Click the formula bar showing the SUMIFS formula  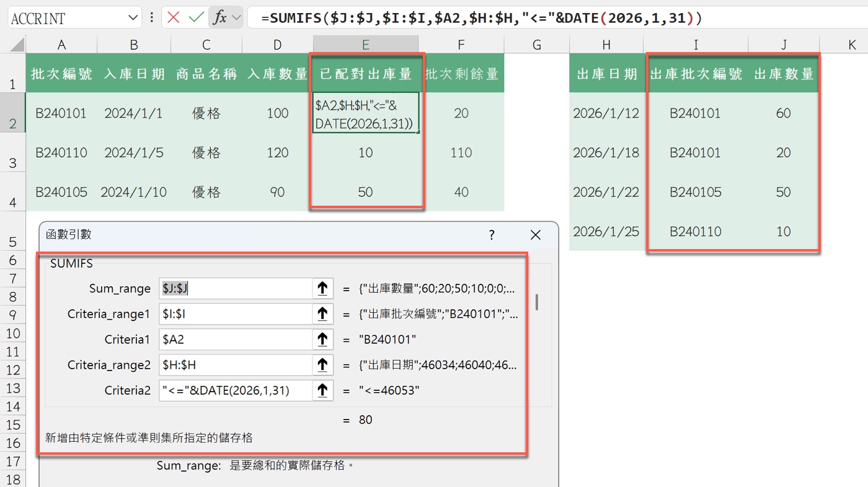[x=434, y=17]
